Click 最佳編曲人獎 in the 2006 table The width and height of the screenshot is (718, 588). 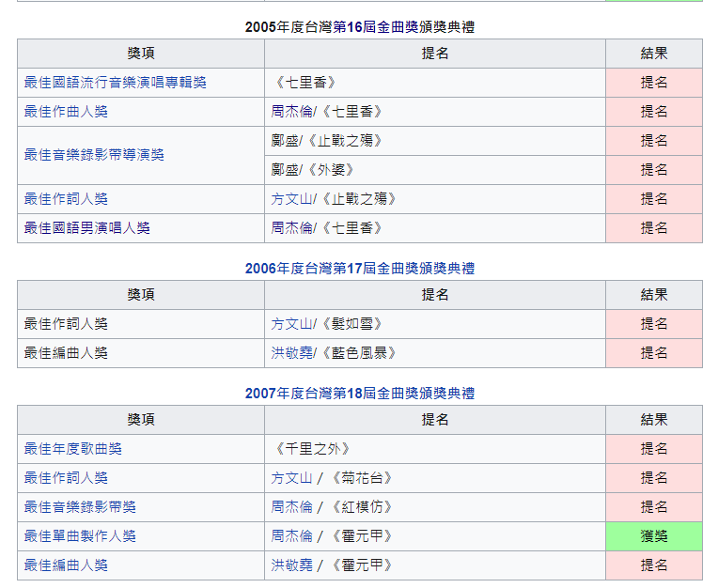[66, 353]
